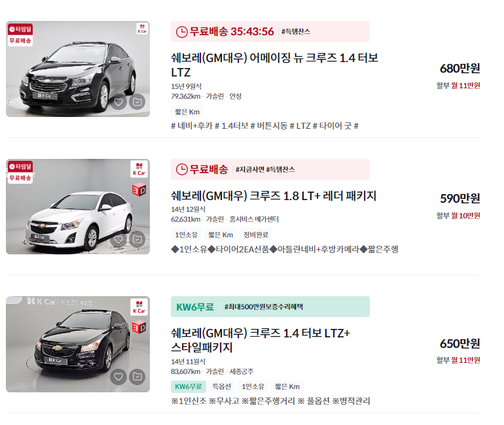Click the heart icon on the black Cruze LTZ photo

118,102
